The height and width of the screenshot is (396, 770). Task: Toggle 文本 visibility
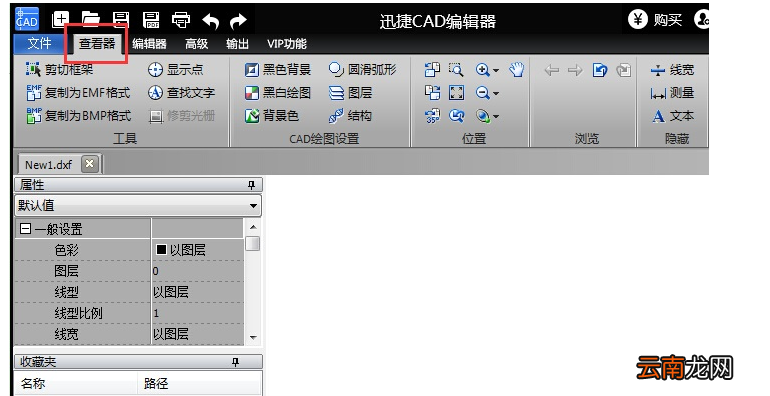[x=672, y=116]
